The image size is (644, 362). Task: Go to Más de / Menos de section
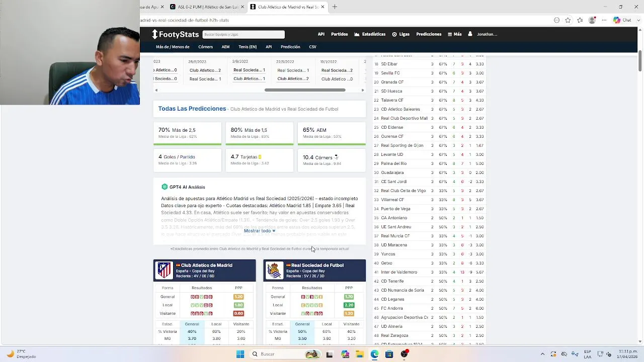[173, 47]
